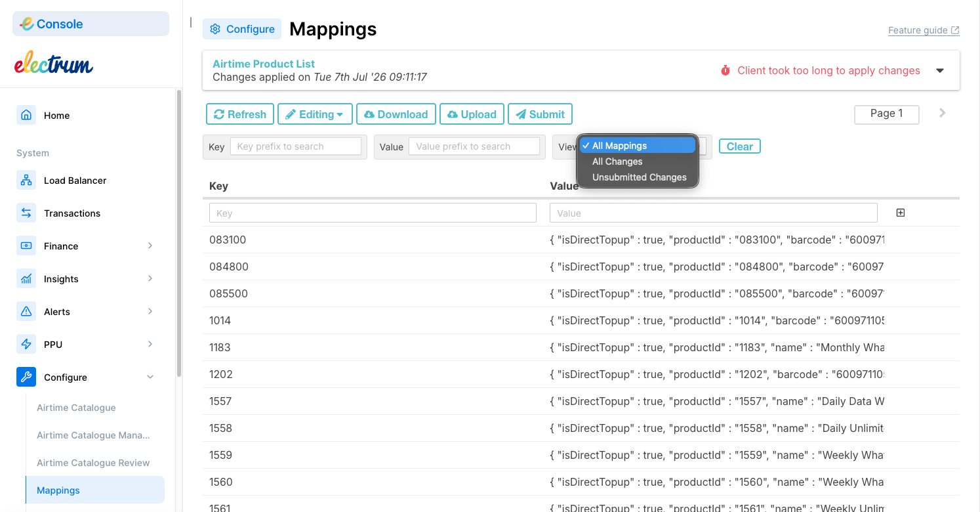
Task: Select the All Changes view option
Action: (x=637, y=161)
